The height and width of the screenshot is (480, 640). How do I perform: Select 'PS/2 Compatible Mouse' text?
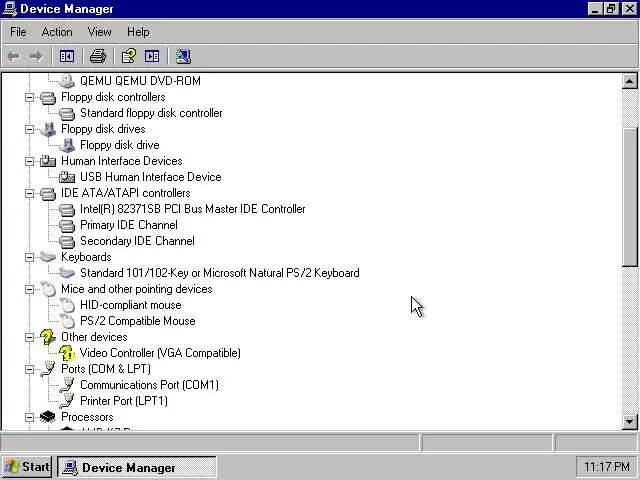point(138,321)
